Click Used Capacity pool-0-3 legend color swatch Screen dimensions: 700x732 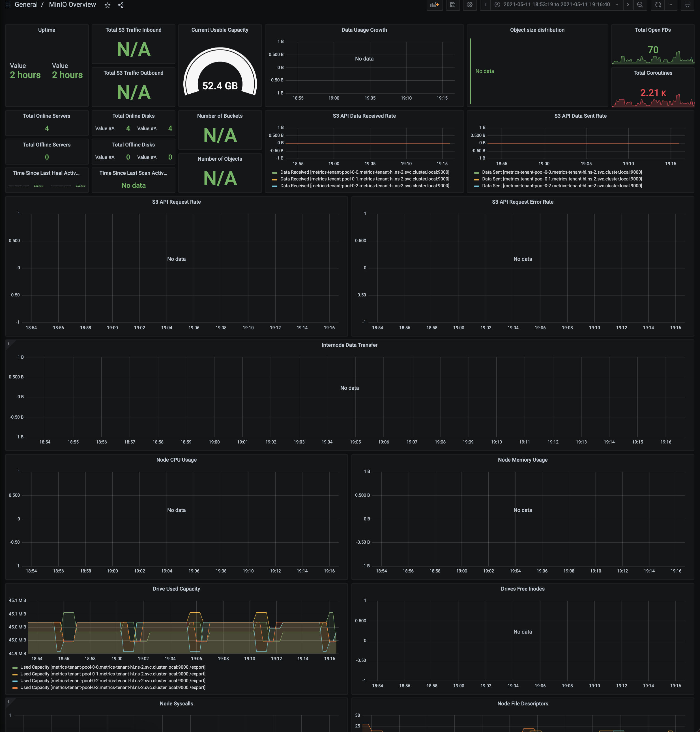(15, 688)
